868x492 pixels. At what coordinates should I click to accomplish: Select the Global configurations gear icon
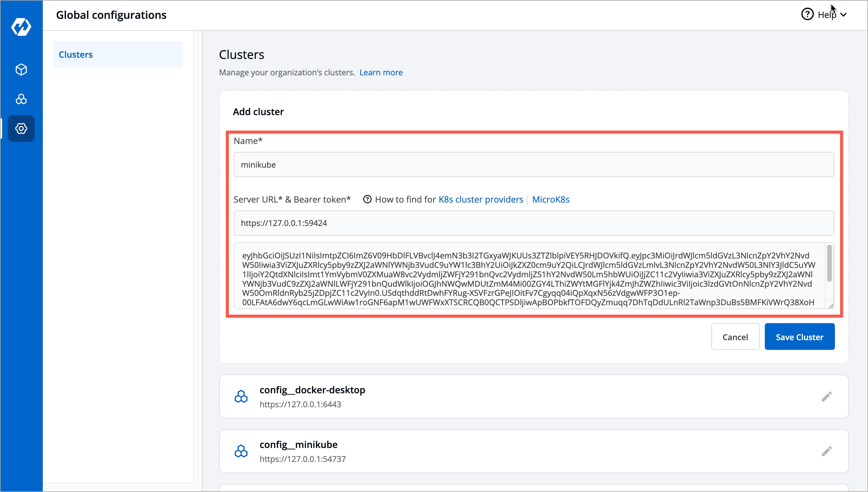[21, 128]
